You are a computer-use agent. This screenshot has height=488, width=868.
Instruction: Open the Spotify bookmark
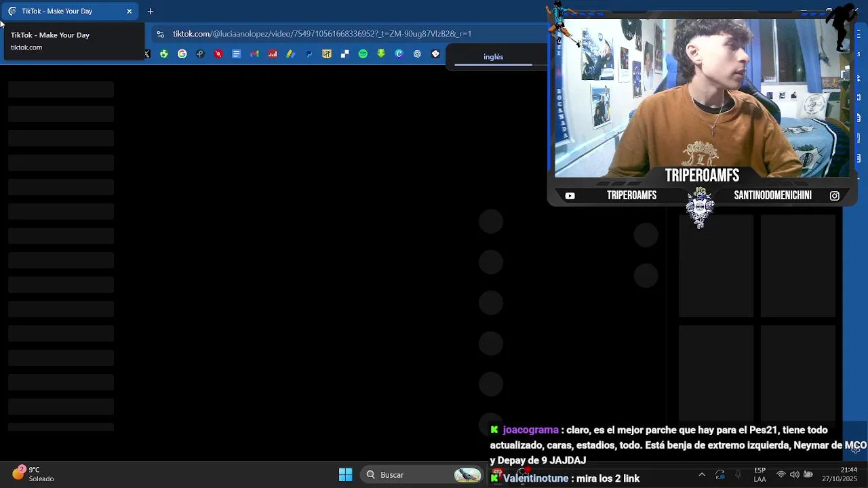pos(363,54)
